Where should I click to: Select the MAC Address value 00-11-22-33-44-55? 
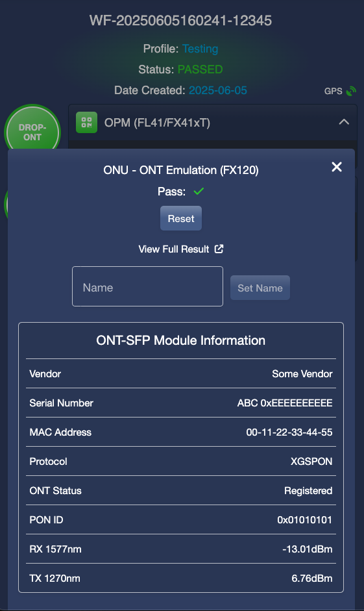point(289,432)
